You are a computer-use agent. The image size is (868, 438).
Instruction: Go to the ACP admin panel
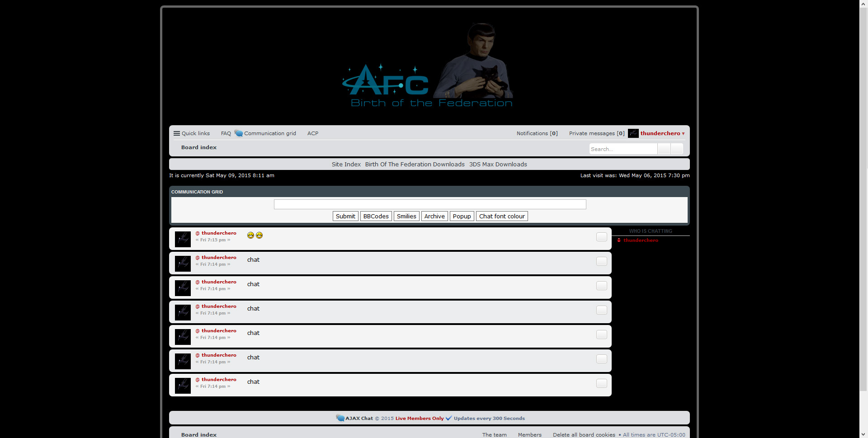[313, 133]
